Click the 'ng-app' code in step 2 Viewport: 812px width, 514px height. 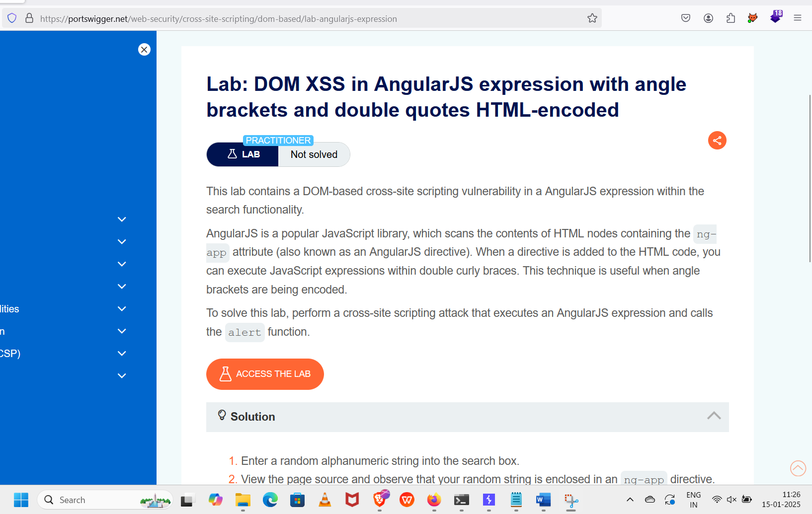(644, 479)
